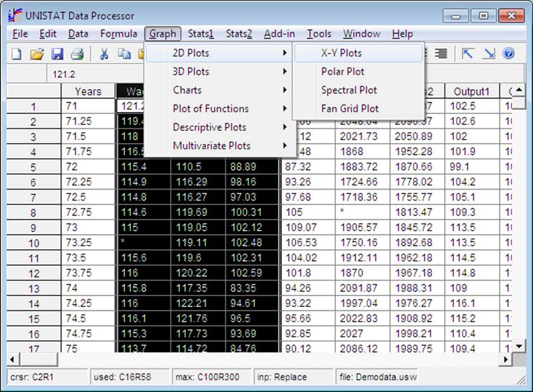Click status bar entry 'file: Demodata.usw'
Viewport: 533px width, 392px height.
376,377
